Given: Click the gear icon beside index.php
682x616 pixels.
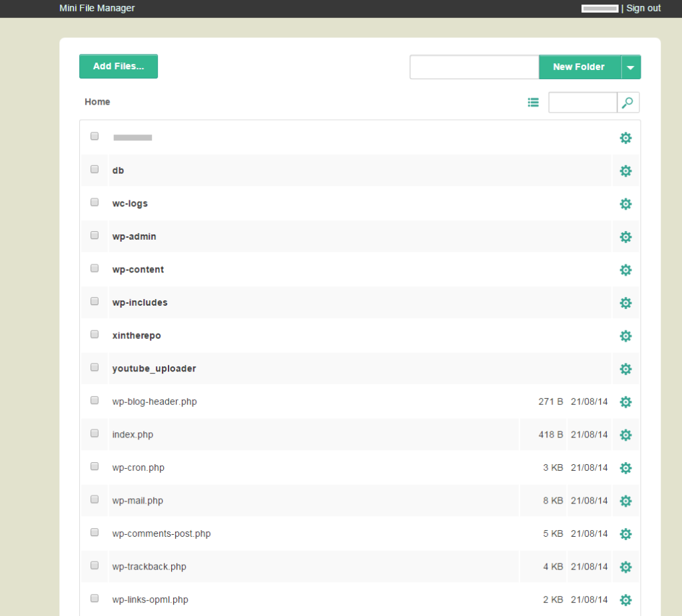Looking at the screenshot, I should pyautogui.click(x=625, y=435).
